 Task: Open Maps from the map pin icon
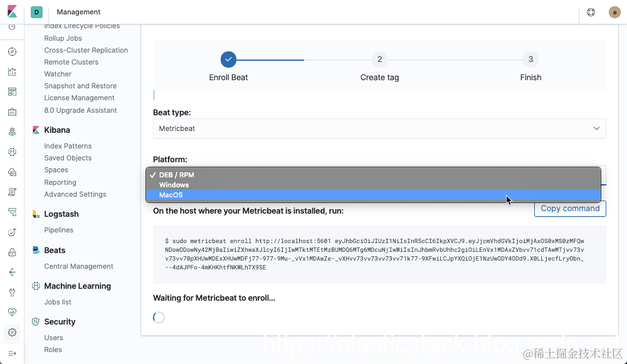[12, 132]
